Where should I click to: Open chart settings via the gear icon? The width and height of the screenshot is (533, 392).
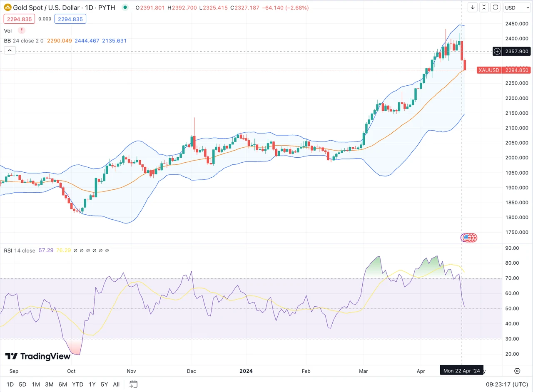(x=517, y=371)
